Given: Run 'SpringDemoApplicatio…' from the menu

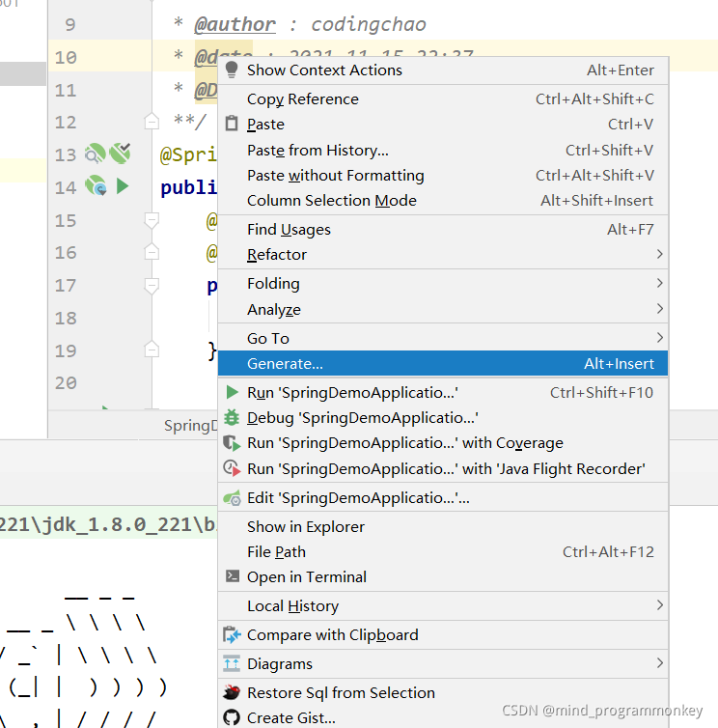Looking at the screenshot, I should point(443,392).
